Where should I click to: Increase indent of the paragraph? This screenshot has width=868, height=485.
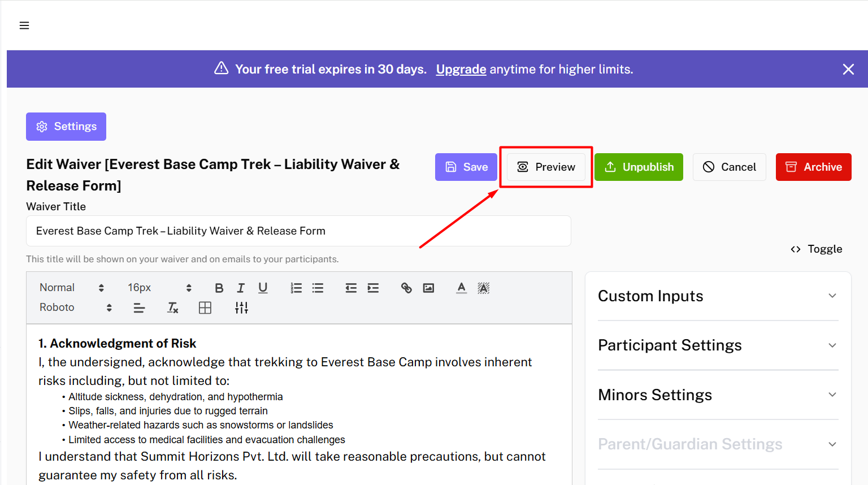click(x=373, y=288)
